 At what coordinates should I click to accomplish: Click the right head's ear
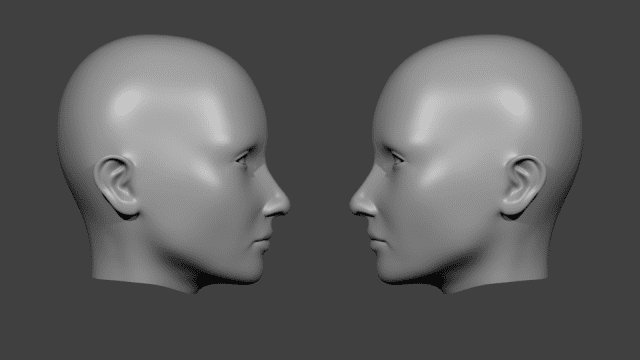tap(524, 187)
